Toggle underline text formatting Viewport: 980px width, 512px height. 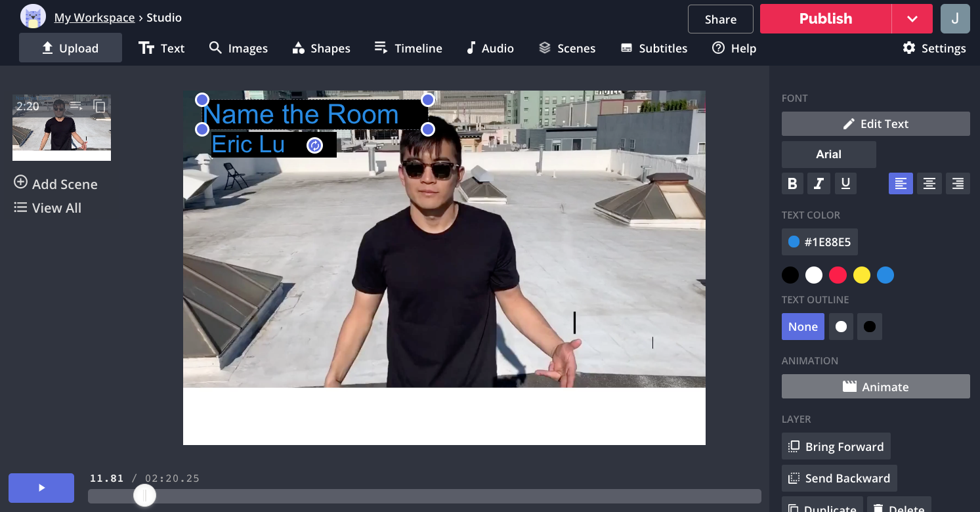point(845,184)
